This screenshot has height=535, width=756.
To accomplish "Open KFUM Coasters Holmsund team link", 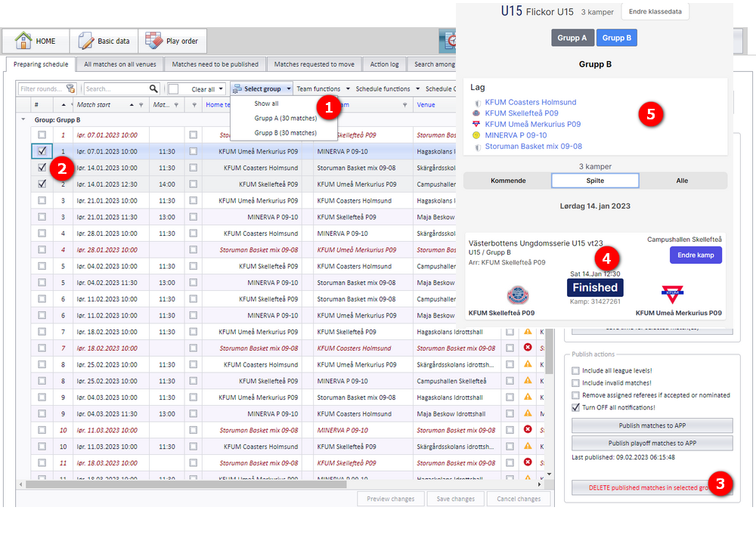I will [531, 102].
